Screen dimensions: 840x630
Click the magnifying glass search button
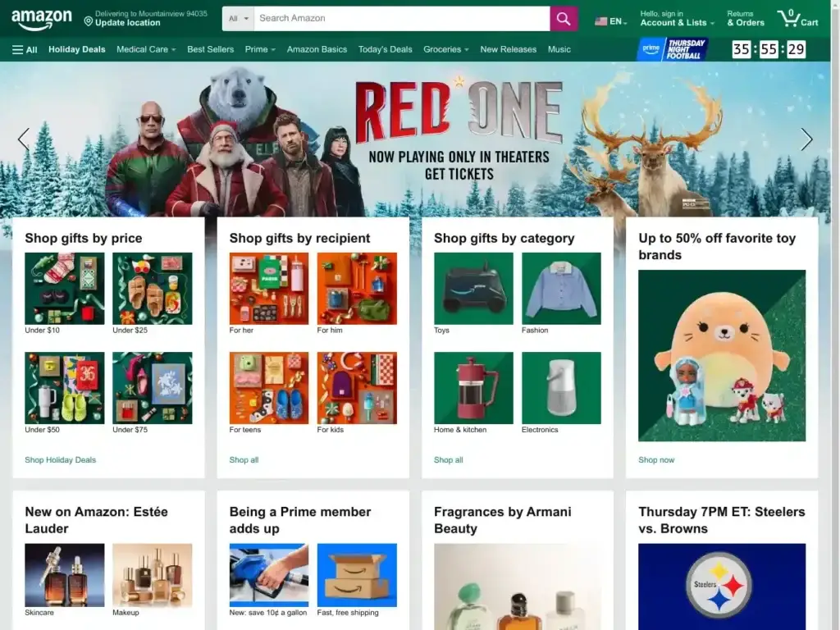pos(564,19)
